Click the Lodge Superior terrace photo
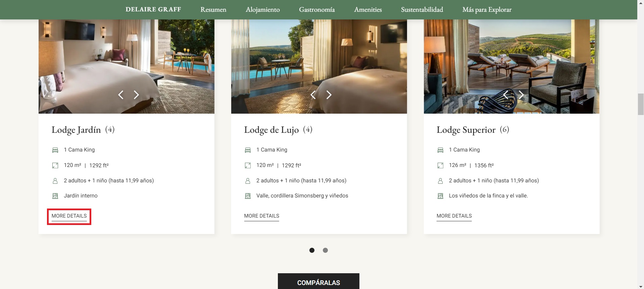Viewport: 644px width, 289px height. 511,66
